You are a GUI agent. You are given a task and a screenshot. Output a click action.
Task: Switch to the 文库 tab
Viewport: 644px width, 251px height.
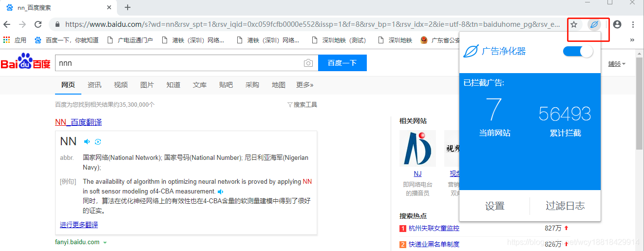[200, 85]
